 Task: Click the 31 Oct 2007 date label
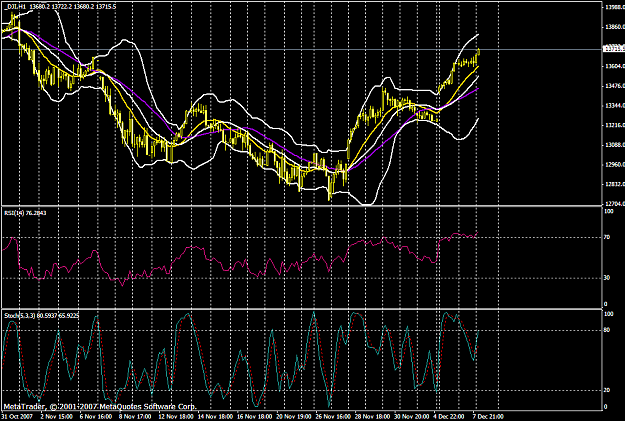(x=17, y=417)
